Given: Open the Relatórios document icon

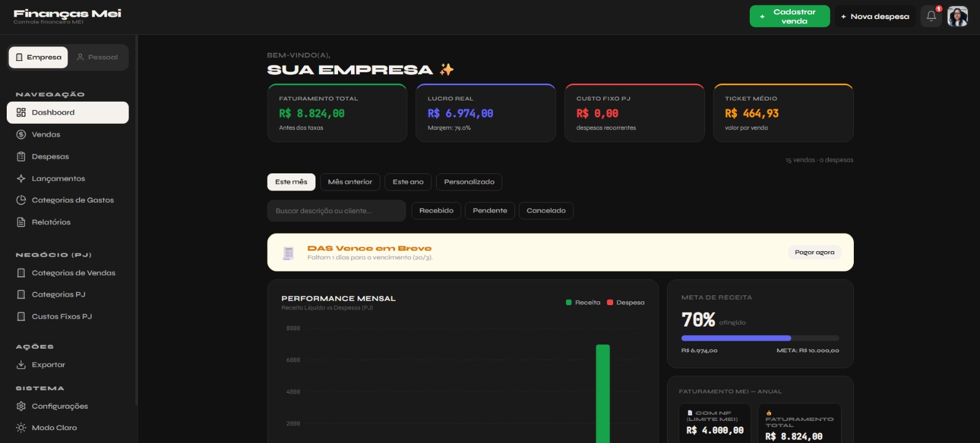Looking at the screenshot, I should pos(21,222).
